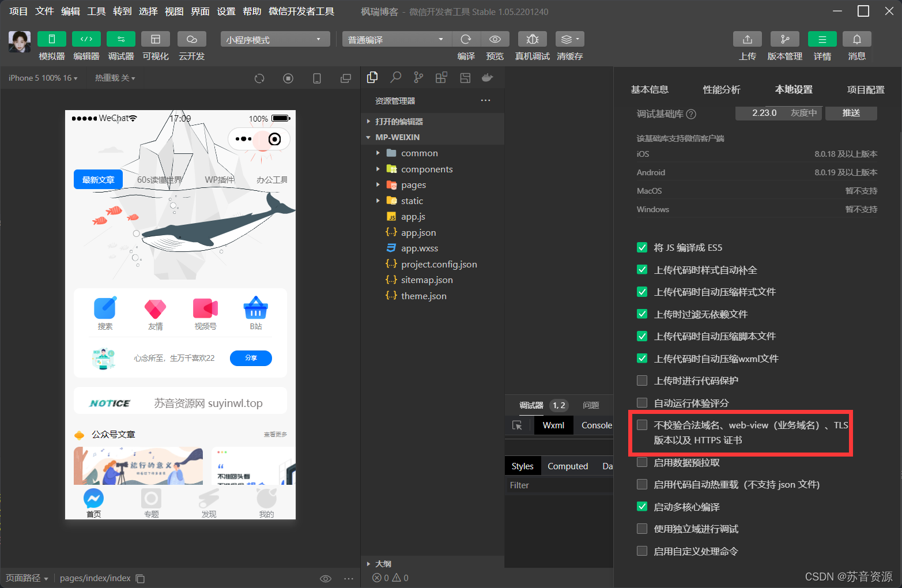Click the resource manager more options dots

click(x=486, y=100)
